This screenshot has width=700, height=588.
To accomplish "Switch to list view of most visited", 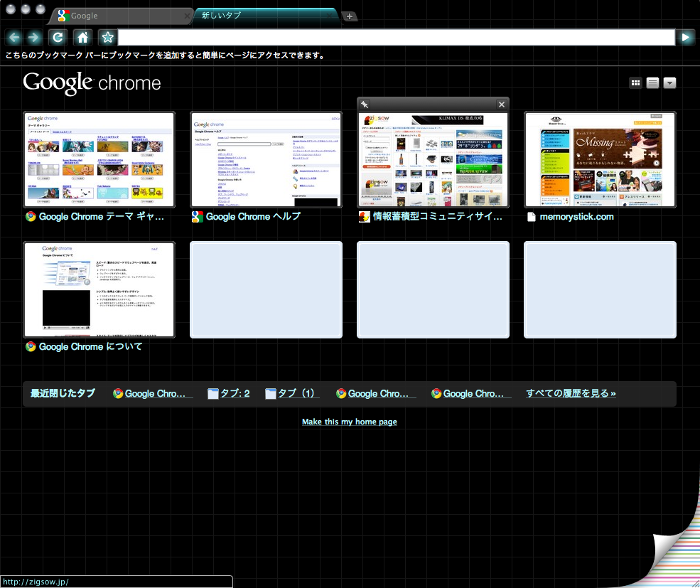I will point(652,82).
